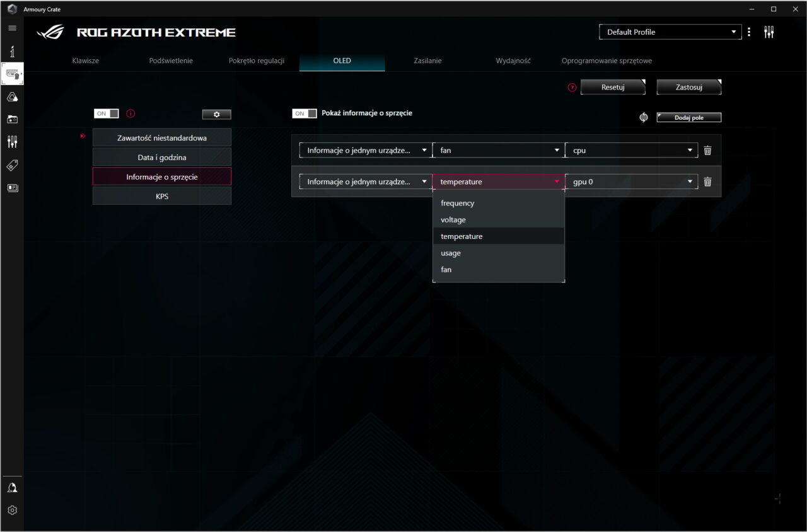Select Data i godzina option
Screen dimensions: 807x532
pyautogui.click(x=162, y=157)
